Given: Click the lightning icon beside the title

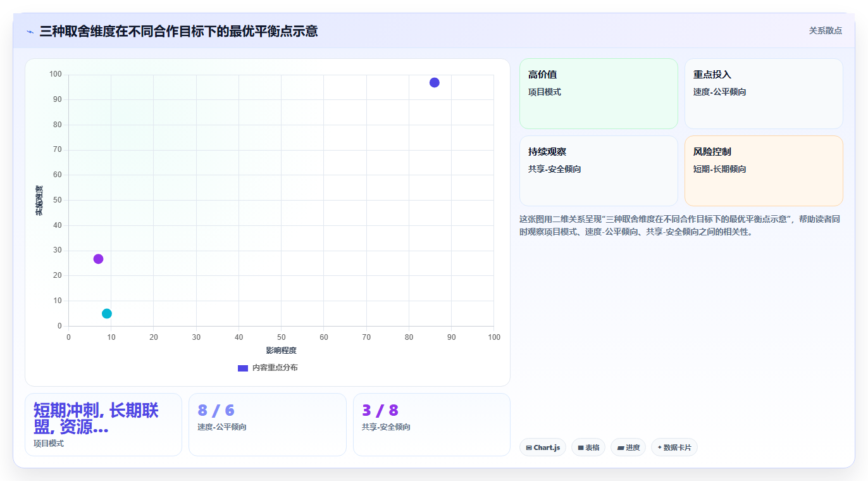Looking at the screenshot, I should click(30, 32).
